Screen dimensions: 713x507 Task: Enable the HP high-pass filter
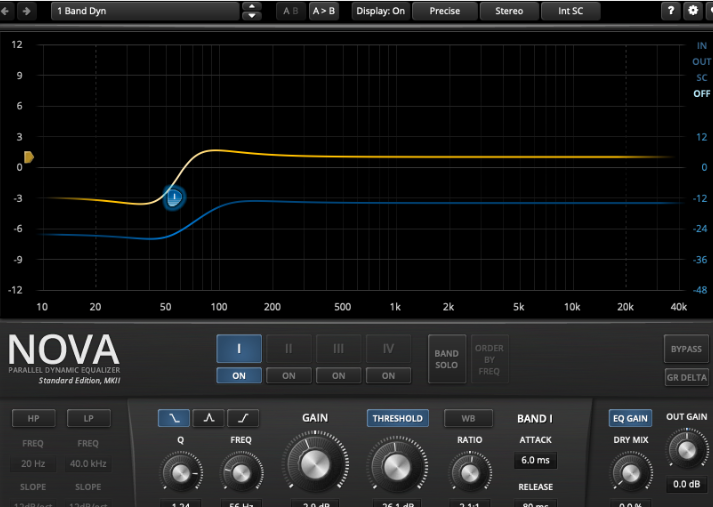point(33,419)
